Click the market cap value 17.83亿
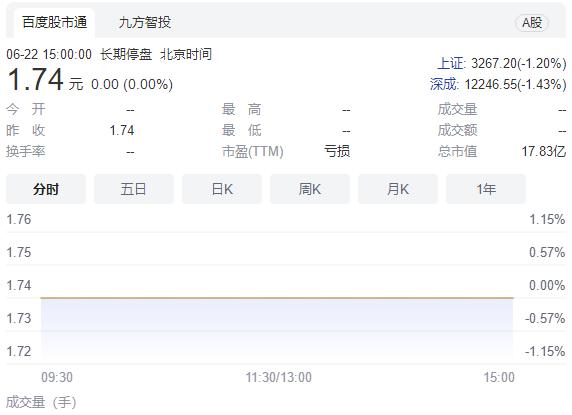The image size is (572, 415). [x=544, y=151]
